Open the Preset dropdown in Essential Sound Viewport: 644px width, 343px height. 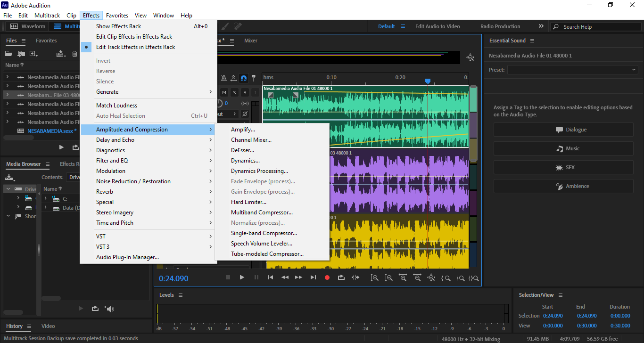(x=572, y=70)
